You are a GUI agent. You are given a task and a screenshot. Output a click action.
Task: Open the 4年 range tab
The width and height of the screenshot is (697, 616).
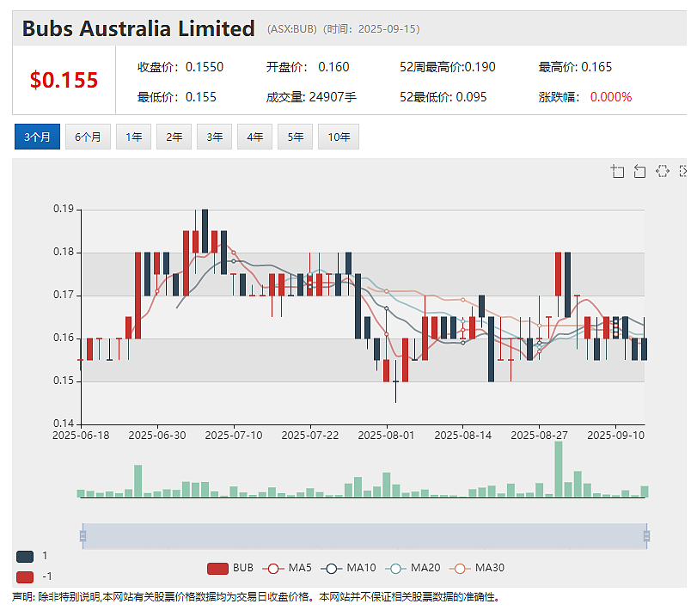tap(254, 137)
